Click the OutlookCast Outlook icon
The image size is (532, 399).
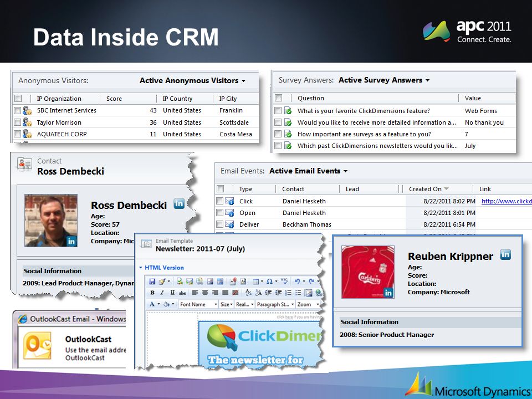(x=37, y=345)
